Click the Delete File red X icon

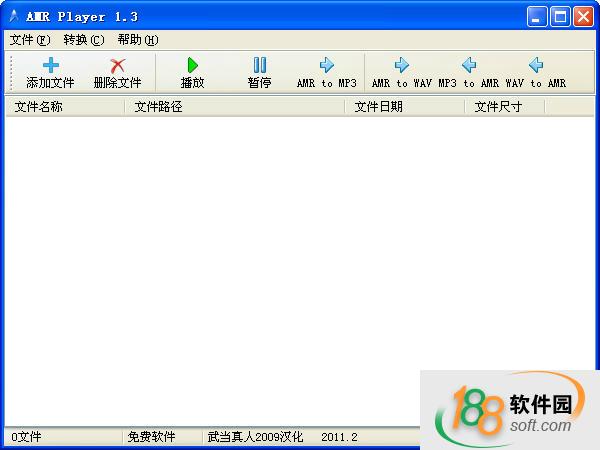(117, 66)
